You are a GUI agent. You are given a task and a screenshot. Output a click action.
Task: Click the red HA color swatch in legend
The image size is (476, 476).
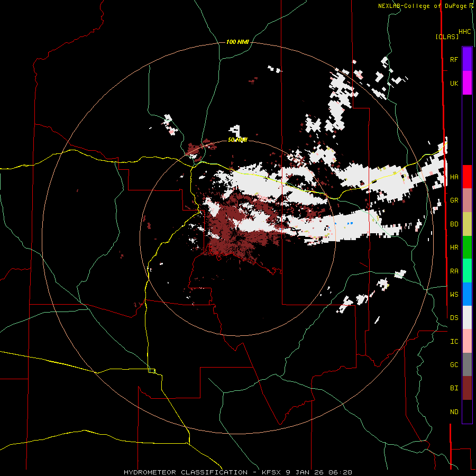click(467, 177)
